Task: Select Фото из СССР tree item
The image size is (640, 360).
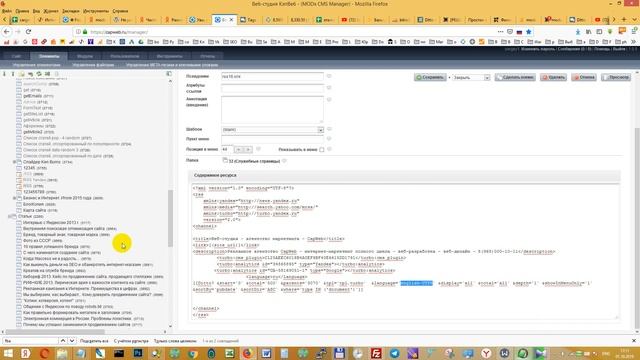Action: point(37,240)
